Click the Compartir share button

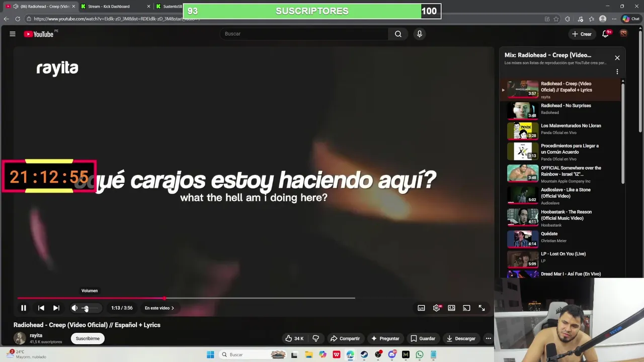click(345, 338)
